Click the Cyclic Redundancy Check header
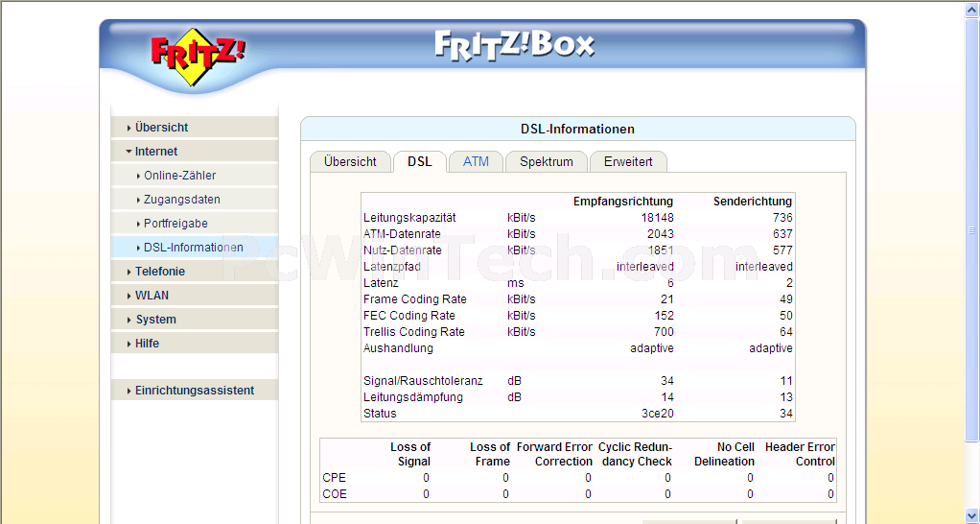 pyautogui.click(x=635, y=455)
